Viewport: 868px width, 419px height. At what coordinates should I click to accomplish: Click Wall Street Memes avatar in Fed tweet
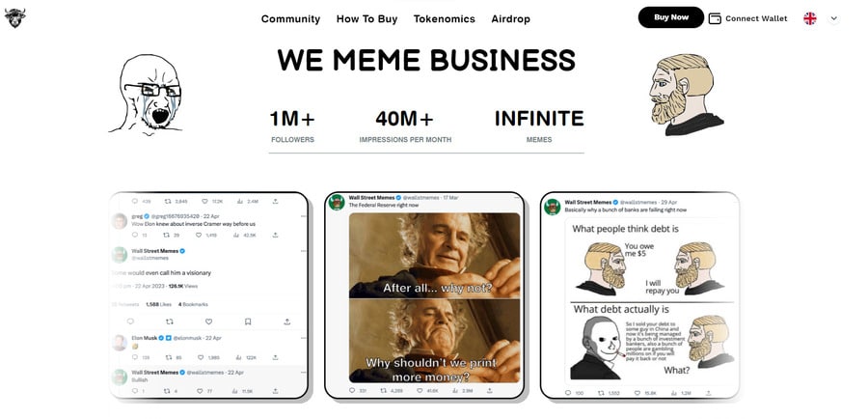point(337,203)
